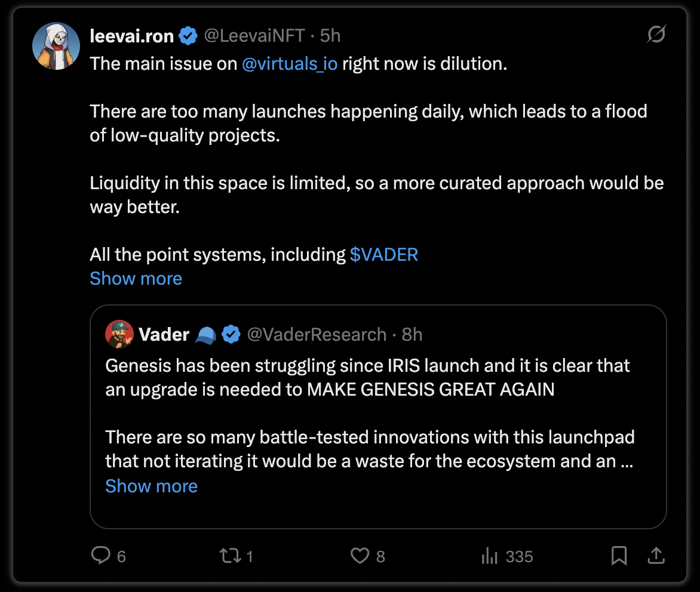Open the @LeevaiNFT handle profile
This screenshot has width=700, height=592.
tap(254, 36)
